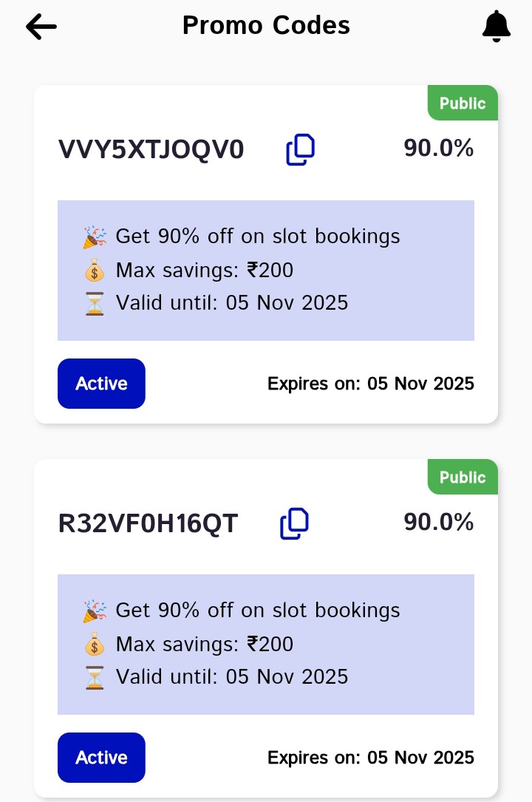Open notifications bell icon
The height and width of the screenshot is (802, 532).
[496, 27]
